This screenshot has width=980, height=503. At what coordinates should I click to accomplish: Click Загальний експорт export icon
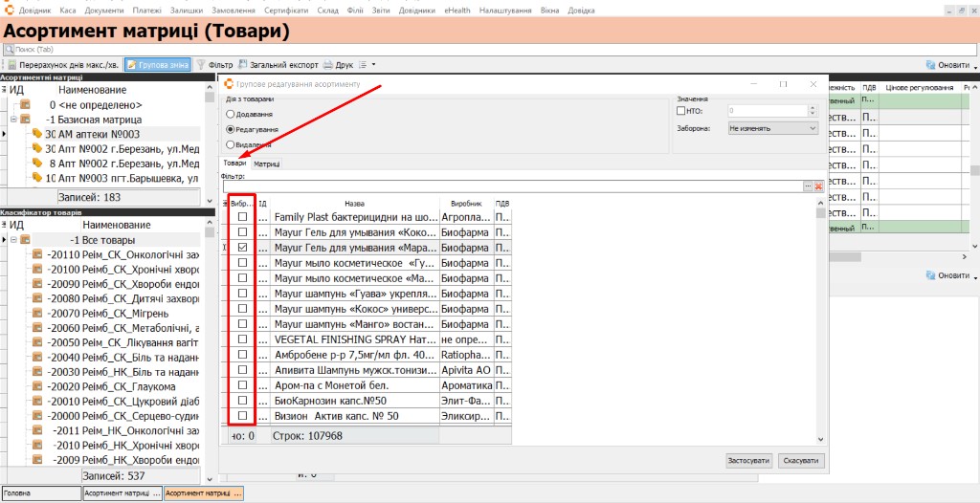(242, 65)
